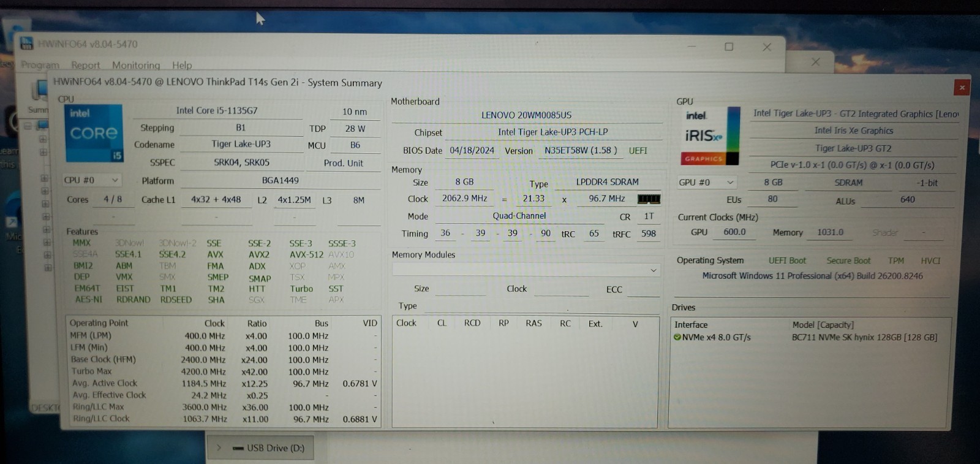Close the System Summary window with red X
This screenshot has height=464, width=980.
point(962,88)
